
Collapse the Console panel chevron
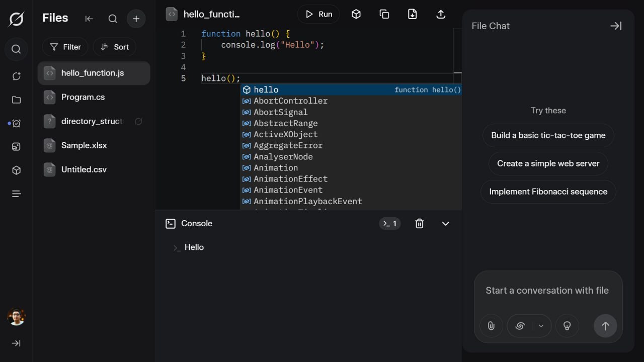pyautogui.click(x=445, y=224)
